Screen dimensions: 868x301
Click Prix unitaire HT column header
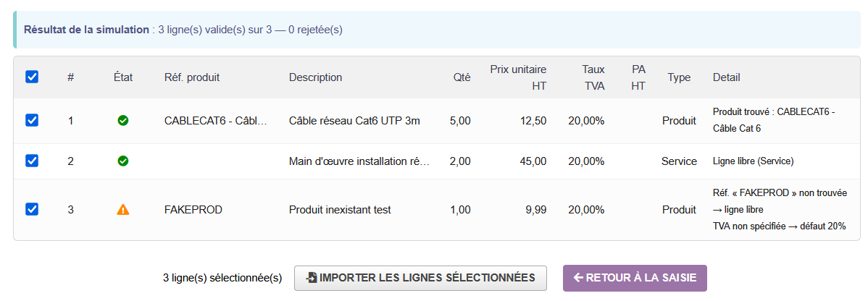point(519,77)
